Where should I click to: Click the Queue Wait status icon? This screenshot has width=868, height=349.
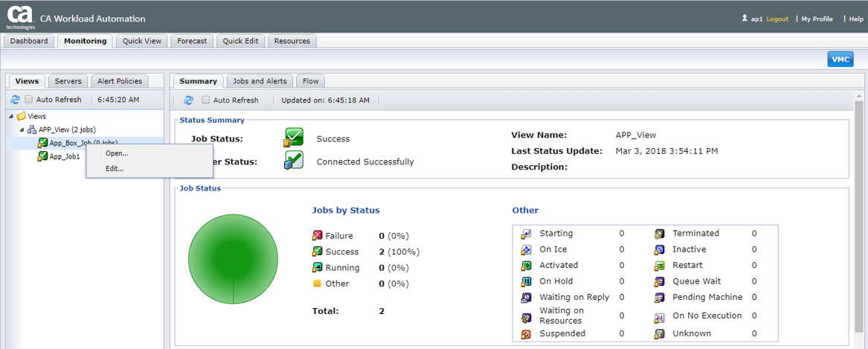click(659, 281)
